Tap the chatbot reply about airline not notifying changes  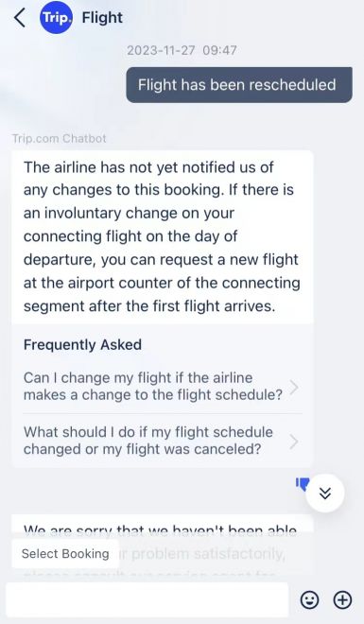pyautogui.click(x=163, y=236)
